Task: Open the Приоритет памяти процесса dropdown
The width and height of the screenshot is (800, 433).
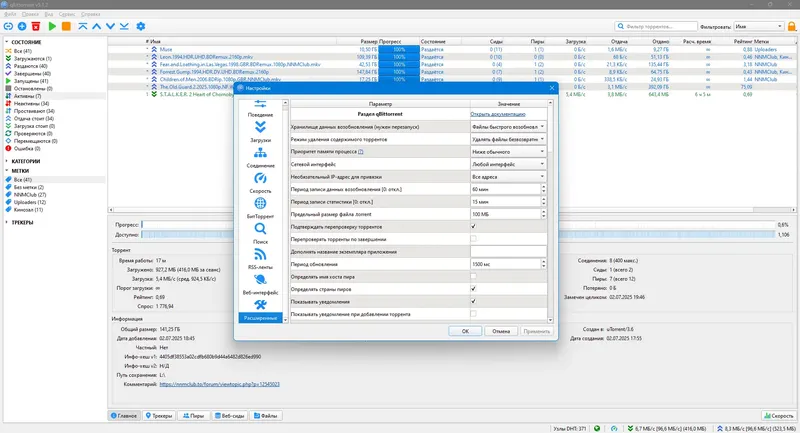Action: click(x=509, y=152)
